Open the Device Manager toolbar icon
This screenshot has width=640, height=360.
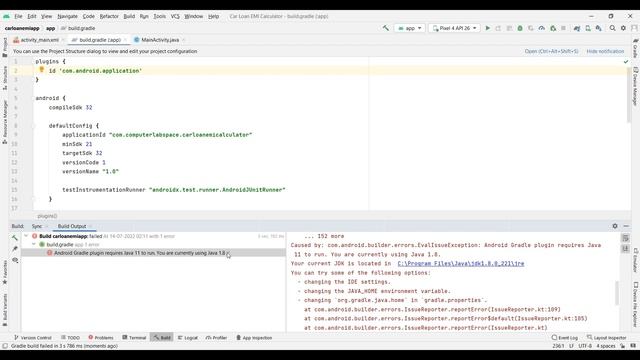click(588, 28)
